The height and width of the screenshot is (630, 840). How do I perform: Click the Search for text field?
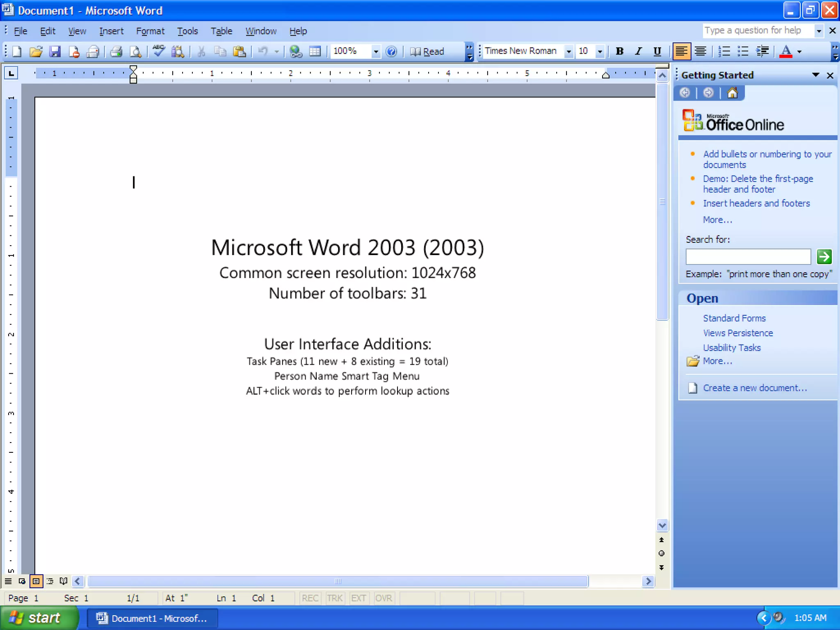748,257
